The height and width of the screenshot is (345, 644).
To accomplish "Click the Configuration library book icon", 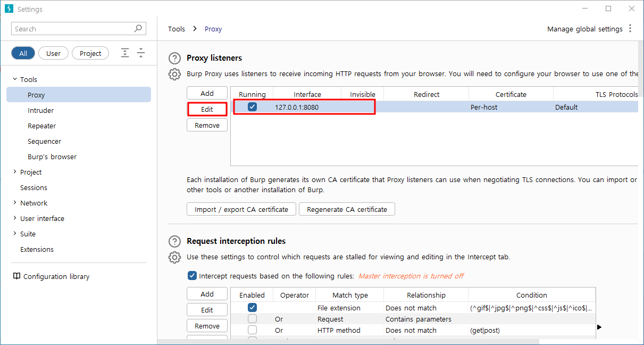I will (16, 276).
